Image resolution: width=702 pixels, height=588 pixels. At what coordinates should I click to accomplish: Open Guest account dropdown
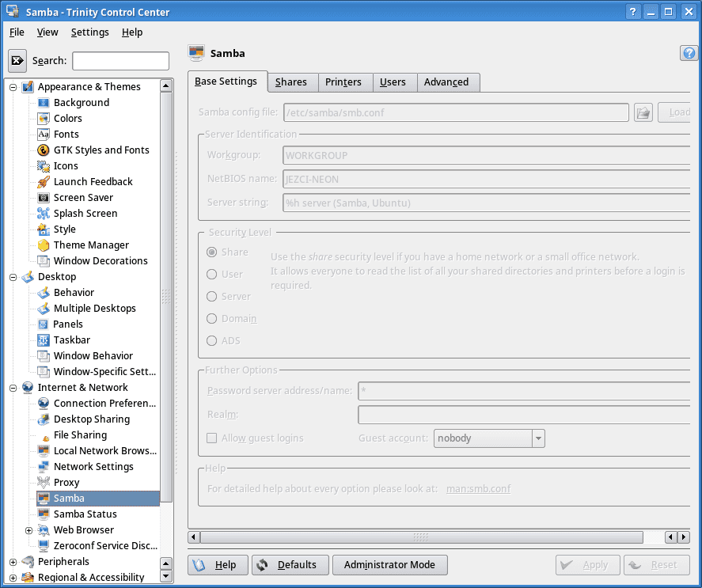click(489, 438)
